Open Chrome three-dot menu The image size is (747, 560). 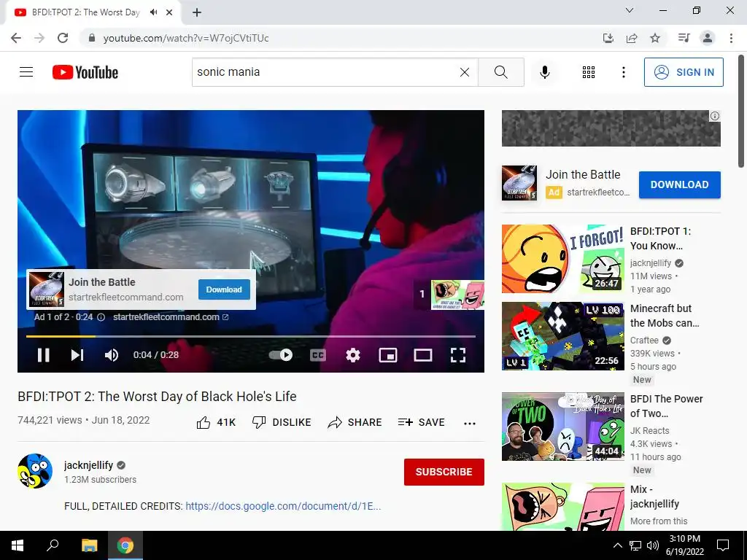pos(731,38)
